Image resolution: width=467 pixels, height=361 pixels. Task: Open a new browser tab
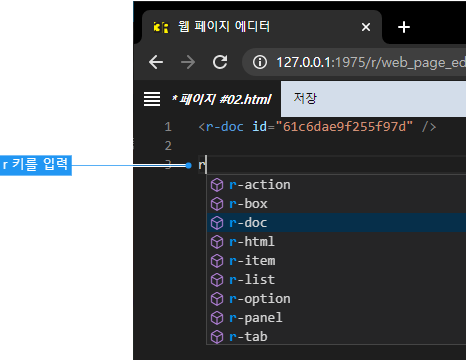coord(404,27)
